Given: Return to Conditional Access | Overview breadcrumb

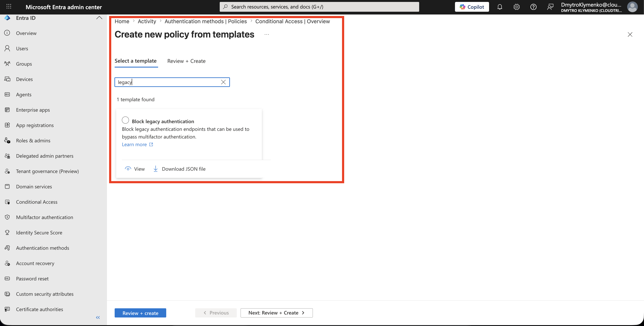Looking at the screenshot, I should 293,21.
